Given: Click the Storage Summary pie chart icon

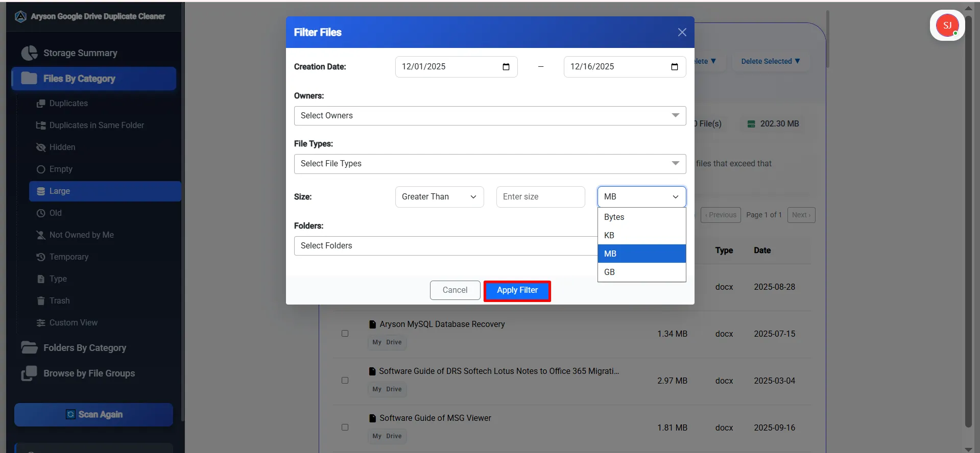Looking at the screenshot, I should tap(30, 53).
